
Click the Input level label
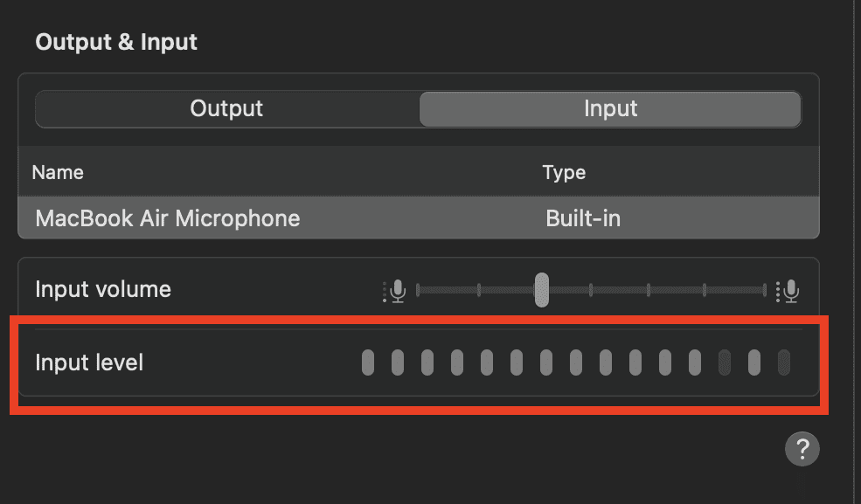pos(89,362)
